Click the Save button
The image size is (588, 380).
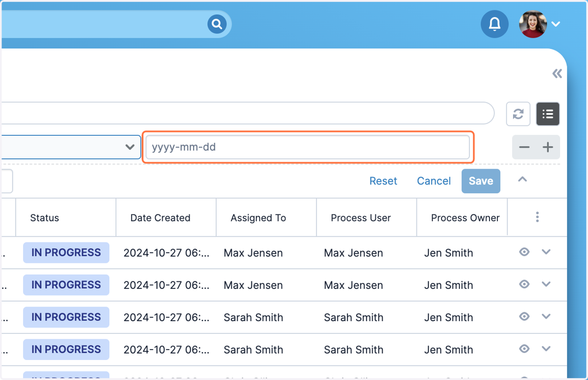pos(481,181)
